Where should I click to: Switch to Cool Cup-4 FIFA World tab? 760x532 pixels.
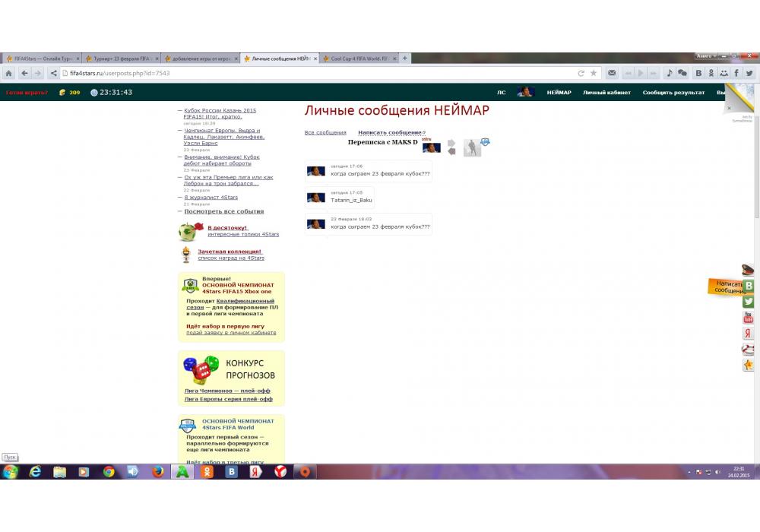(x=359, y=59)
